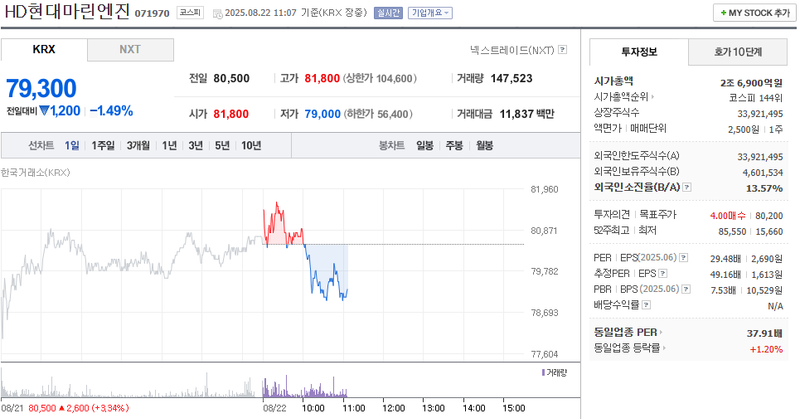The height and width of the screenshot is (419, 800).
Task: Click the 11:00 time axis label
Action: [354, 408]
